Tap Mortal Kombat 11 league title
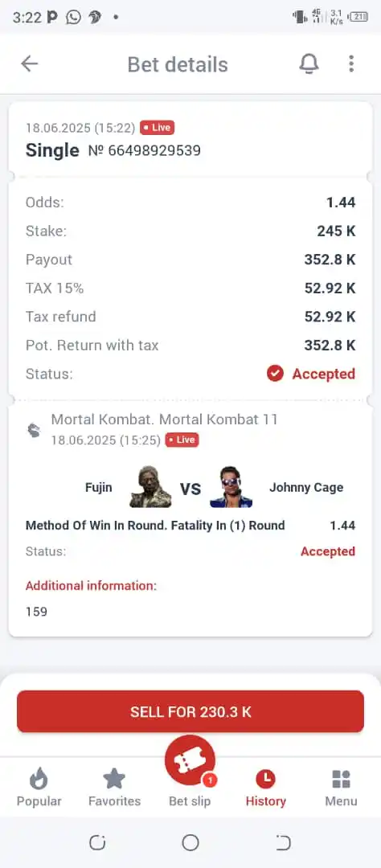This screenshot has width=381, height=868. [x=165, y=419]
